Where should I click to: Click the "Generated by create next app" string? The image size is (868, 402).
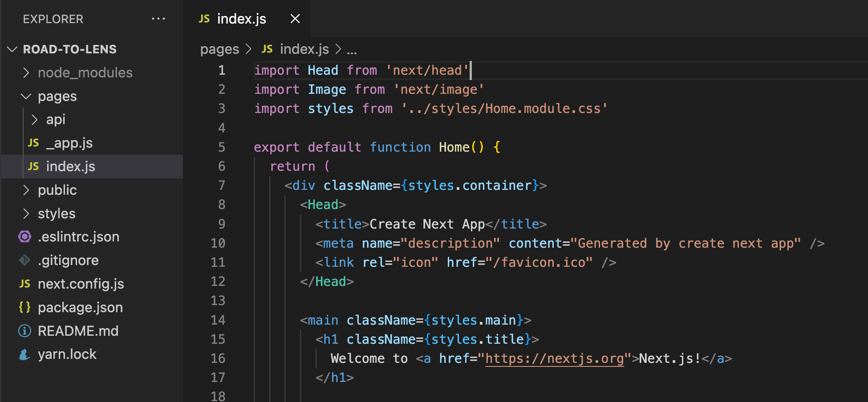tap(686, 243)
